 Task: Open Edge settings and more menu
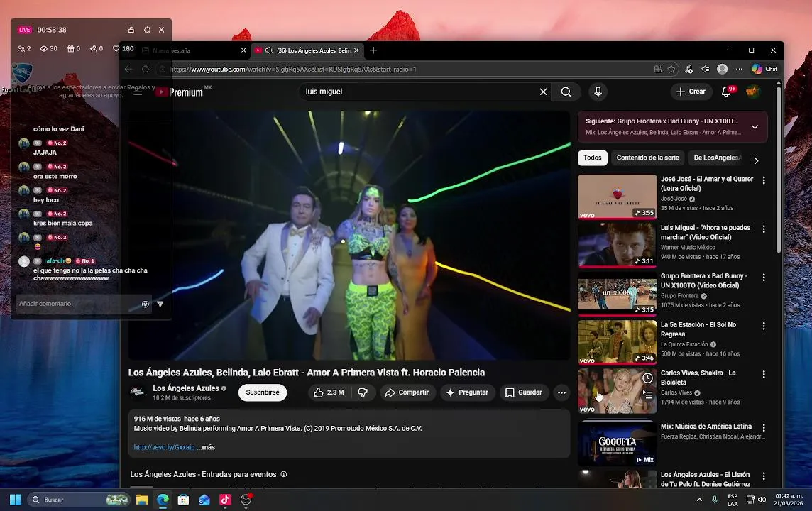(739, 69)
